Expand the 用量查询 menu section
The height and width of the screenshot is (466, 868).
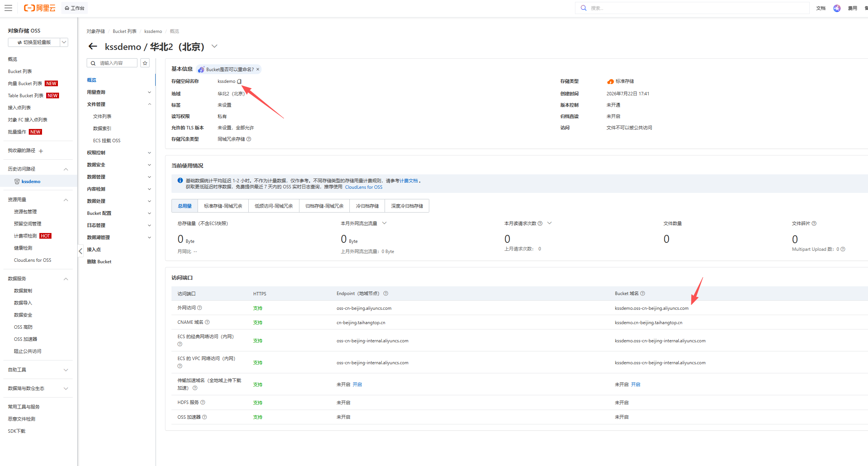pyautogui.click(x=150, y=92)
